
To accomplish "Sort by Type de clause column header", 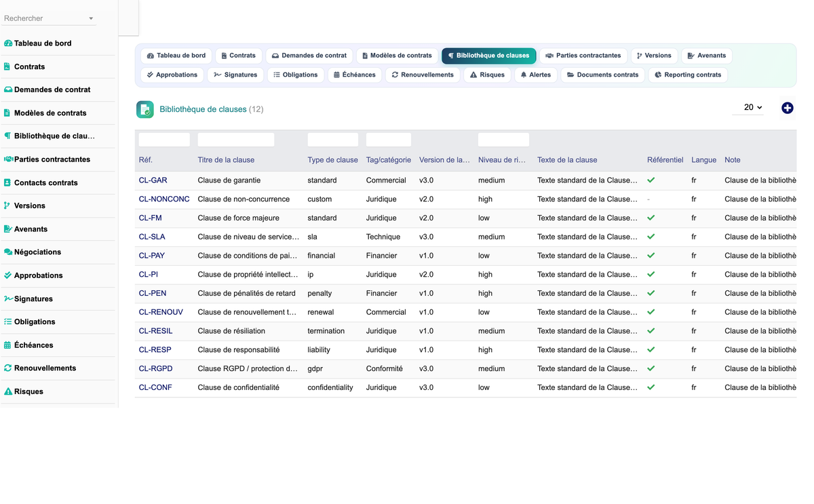I will coord(332,160).
